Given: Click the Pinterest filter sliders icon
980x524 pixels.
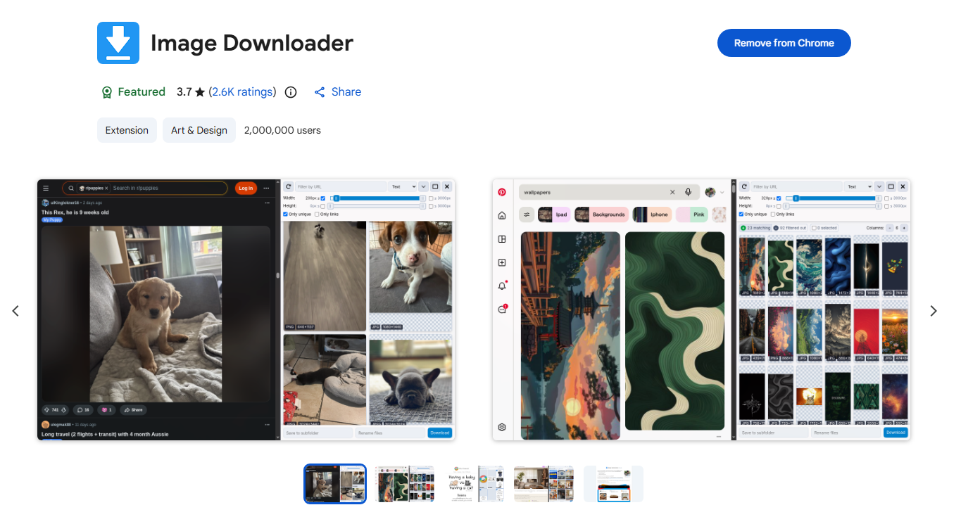Looking at the screenshot, I should click(527, 215).
